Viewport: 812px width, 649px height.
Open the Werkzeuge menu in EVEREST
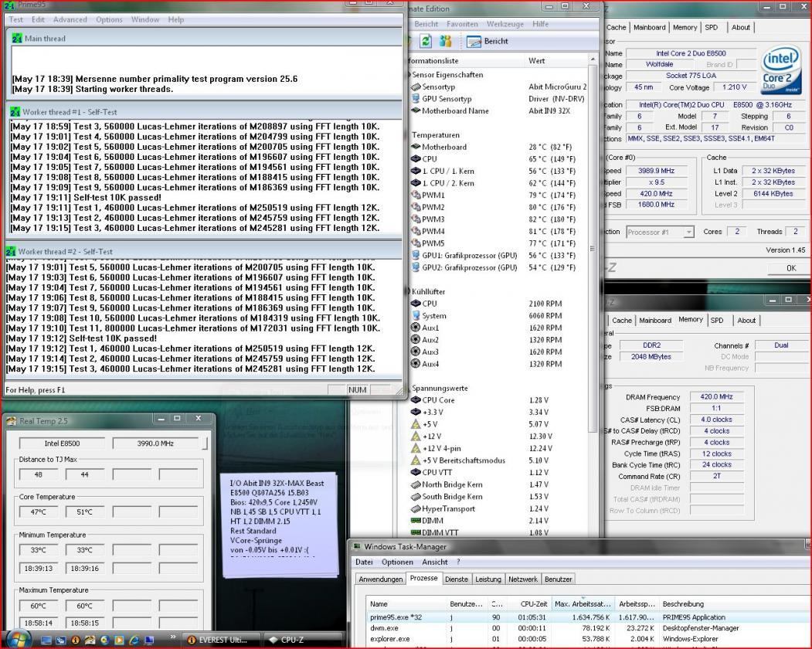pos(505,24)
